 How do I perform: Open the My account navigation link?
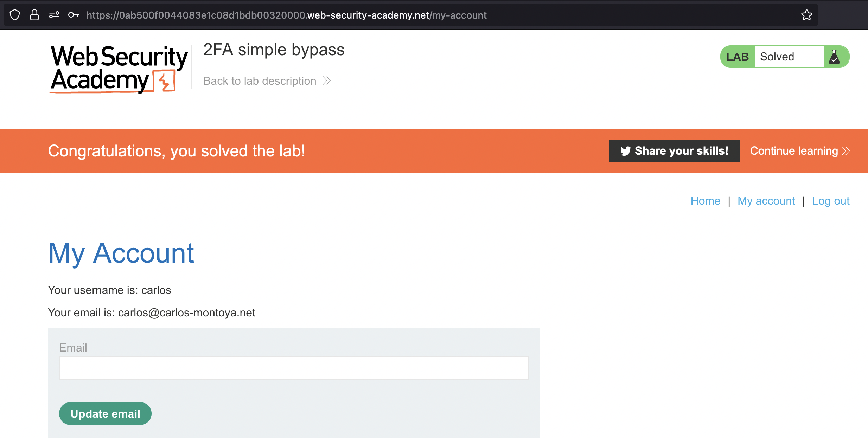(x=766, y=201)
